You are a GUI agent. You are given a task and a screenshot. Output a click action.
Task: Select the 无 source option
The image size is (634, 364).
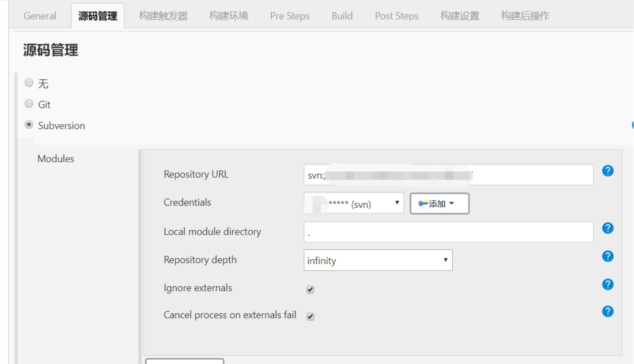[29, 83]
